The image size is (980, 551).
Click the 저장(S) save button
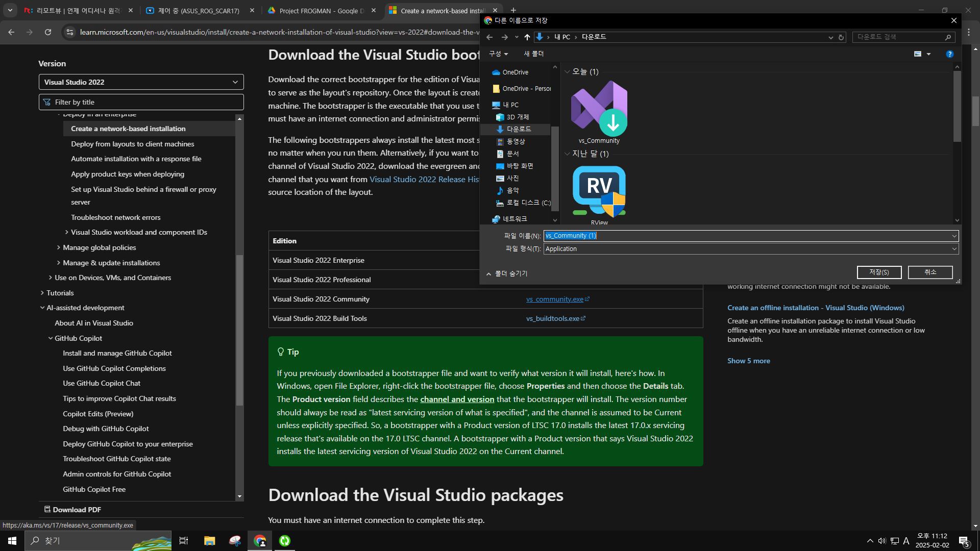click(879, 272)
